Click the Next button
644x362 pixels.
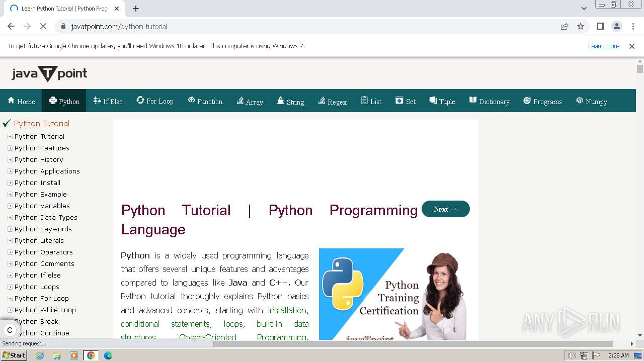pos(446,209)
